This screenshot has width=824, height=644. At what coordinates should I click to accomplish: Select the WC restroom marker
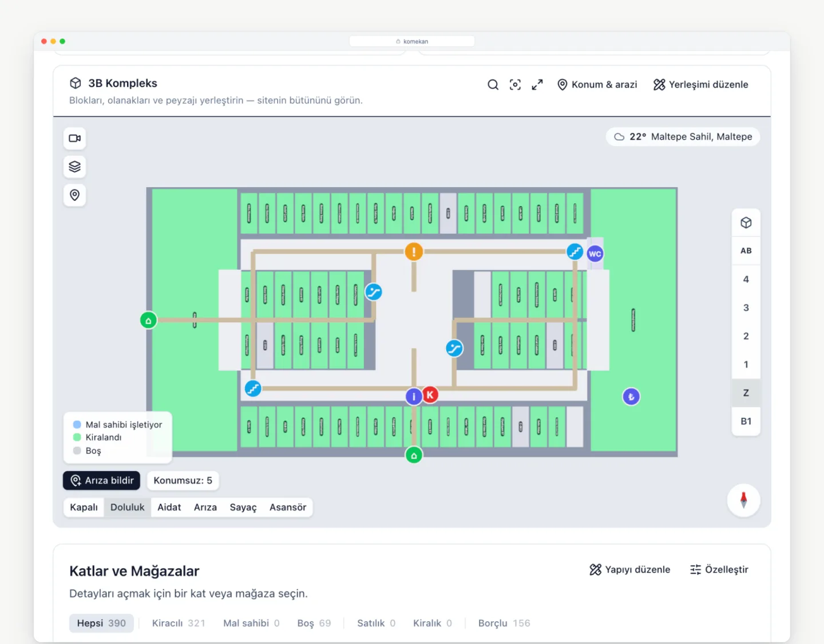[x=595, y=254]
